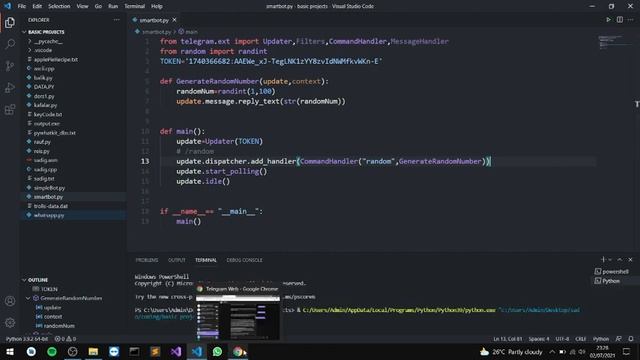Open the Help menu
Screen dimensions: 640x360
157,6
